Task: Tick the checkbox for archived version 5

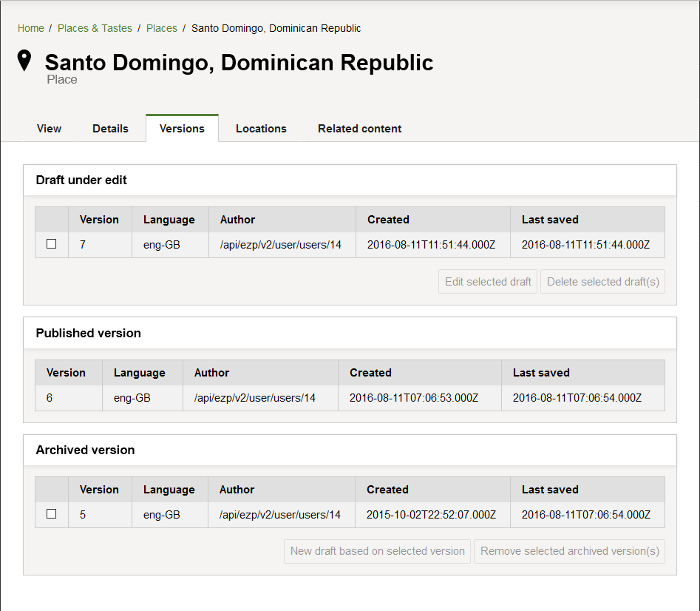Action: coord(51,513)
